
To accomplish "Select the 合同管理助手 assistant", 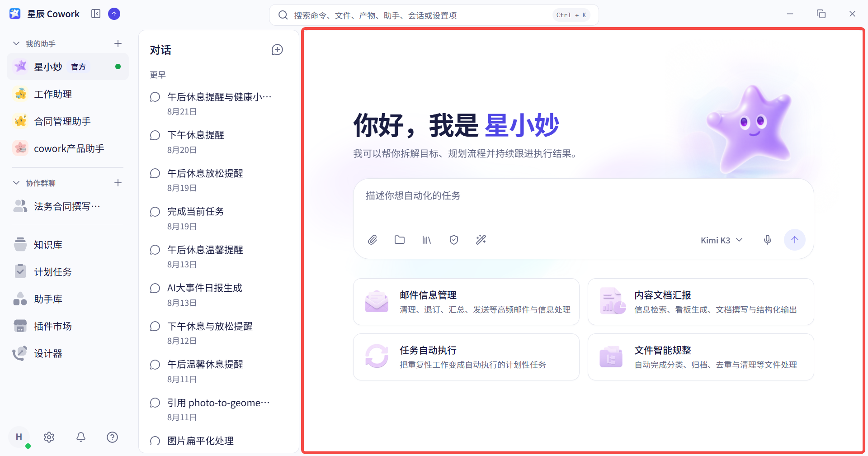I will coord(68,121).
